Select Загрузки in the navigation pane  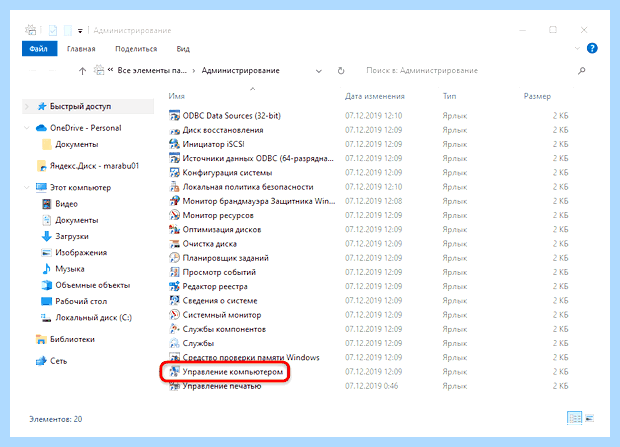pyautogui.click(x=72, y=237)
